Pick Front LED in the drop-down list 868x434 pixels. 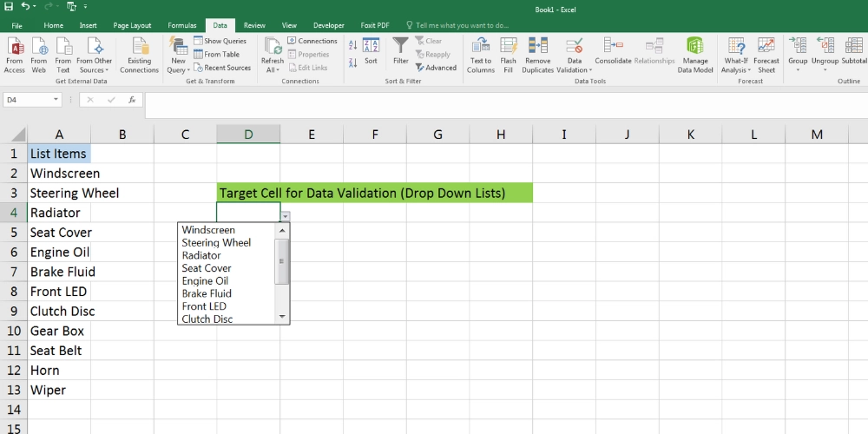(x=204, y=306)
